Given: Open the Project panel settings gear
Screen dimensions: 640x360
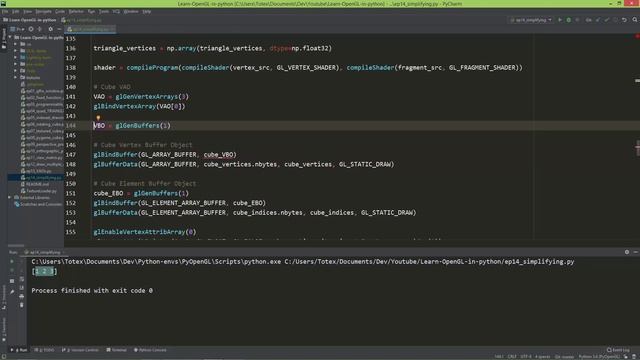Looking at the screenshot, I should 51,29.
